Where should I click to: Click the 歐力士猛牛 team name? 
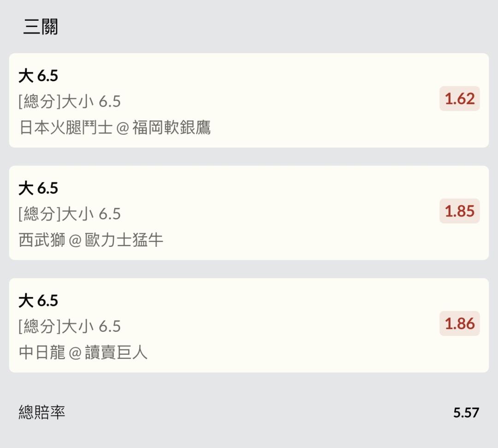pos(124,240)
